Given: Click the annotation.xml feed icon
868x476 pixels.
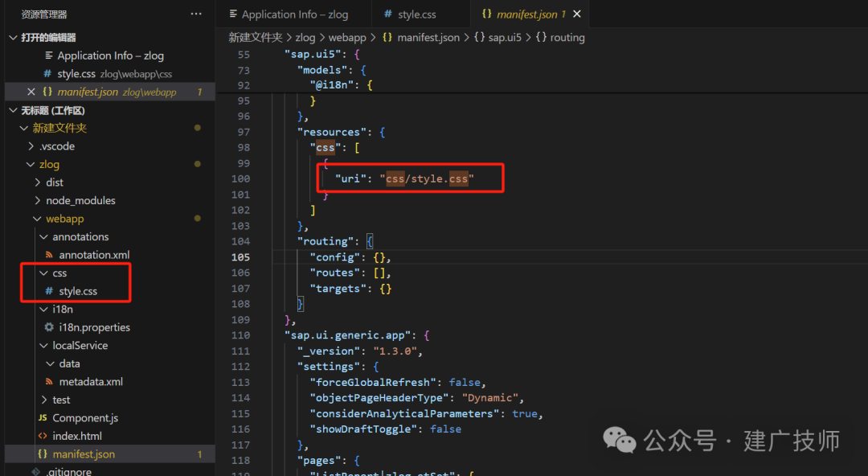Looking at the screenshot, I should 49,255.
